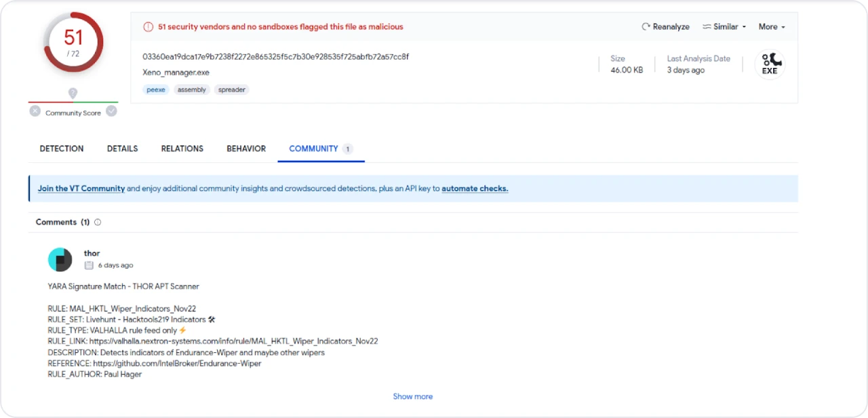Click the Reanalyze refresh icon

(x=646, y=27)
